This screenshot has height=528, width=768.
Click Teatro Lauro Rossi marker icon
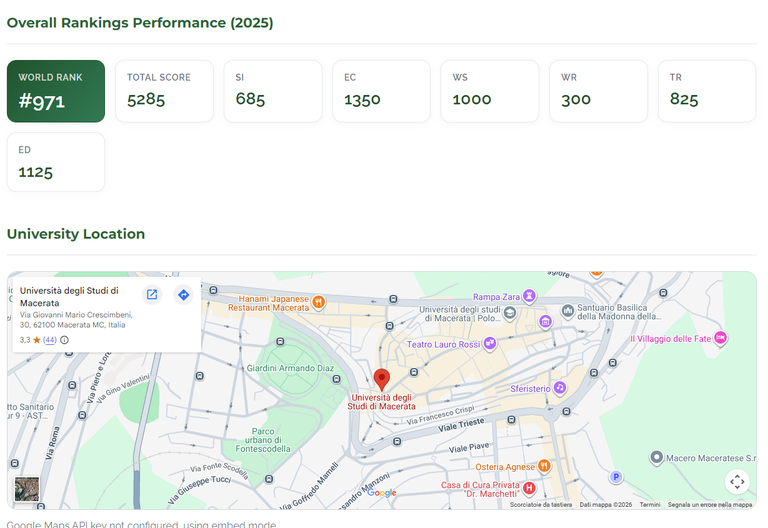(x=490, y=343)
